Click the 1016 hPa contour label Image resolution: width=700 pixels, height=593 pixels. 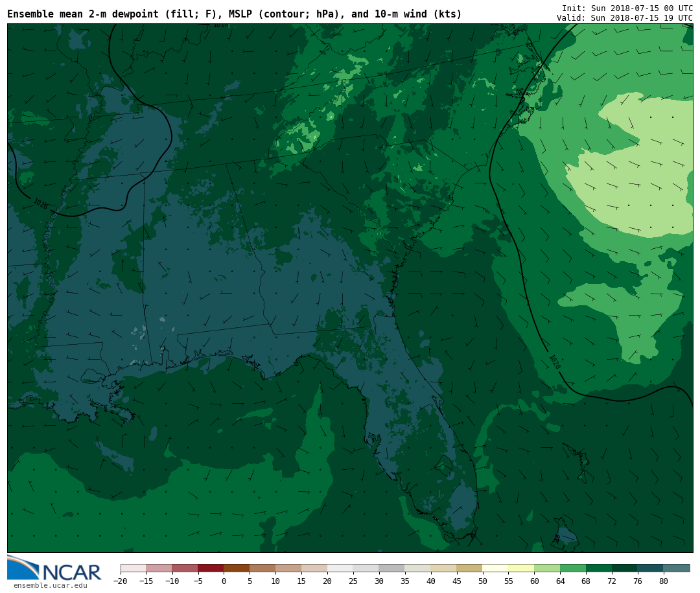click(40, 204)
